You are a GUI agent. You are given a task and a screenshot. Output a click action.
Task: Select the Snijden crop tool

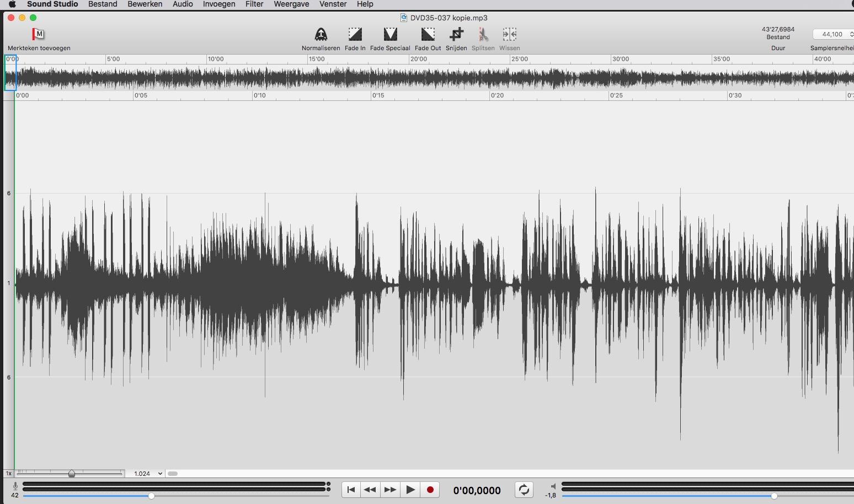[x=456, y=34]
